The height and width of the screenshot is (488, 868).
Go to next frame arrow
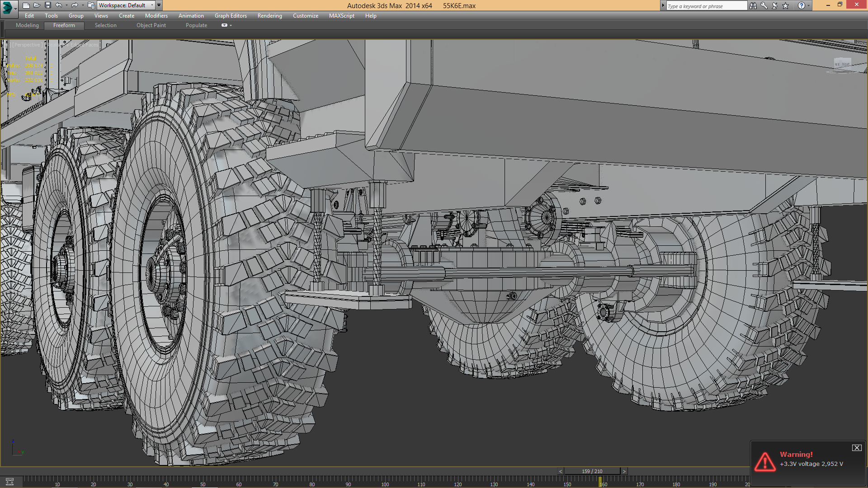point(624,471)
